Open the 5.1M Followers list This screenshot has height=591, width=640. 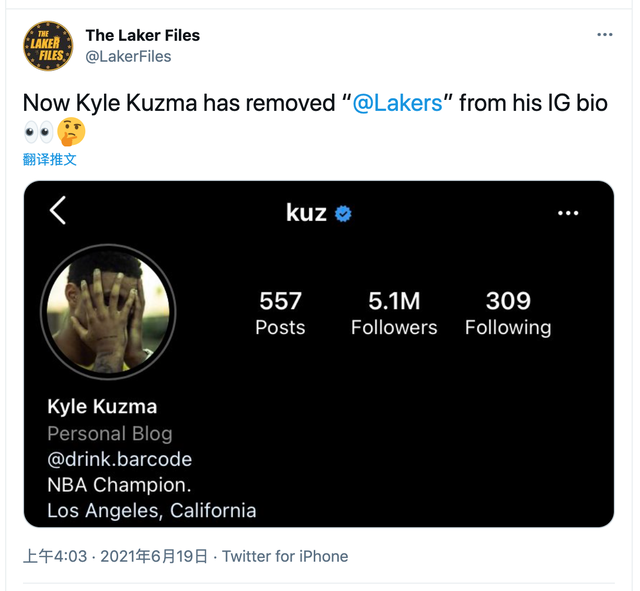[394, 313]
